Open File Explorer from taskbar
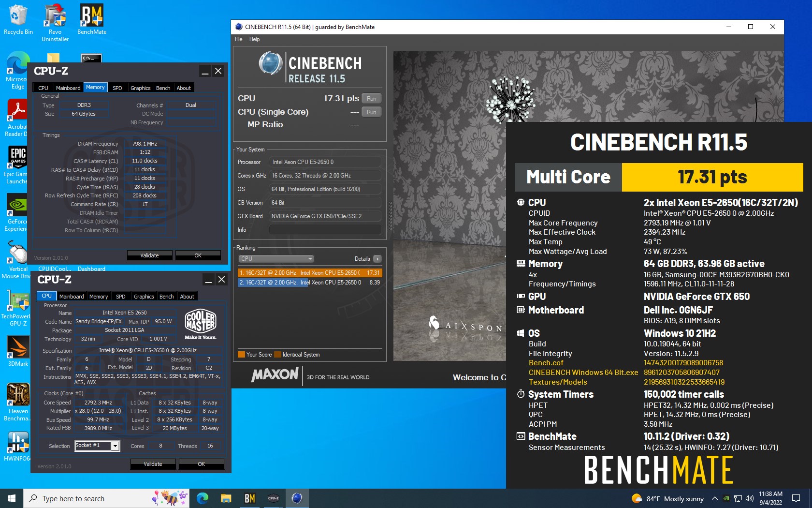The width and height of the screenshot is (812, 508). pos(226,498)
